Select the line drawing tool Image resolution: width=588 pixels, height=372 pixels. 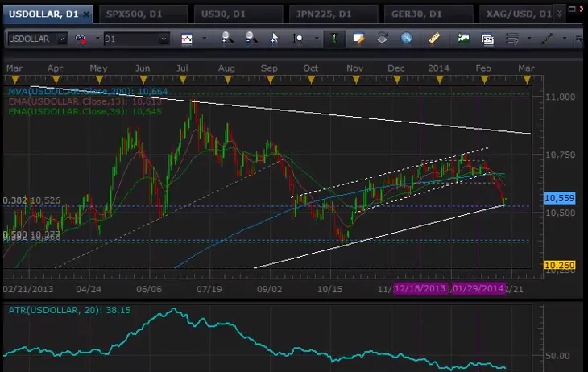click(547, 39)
